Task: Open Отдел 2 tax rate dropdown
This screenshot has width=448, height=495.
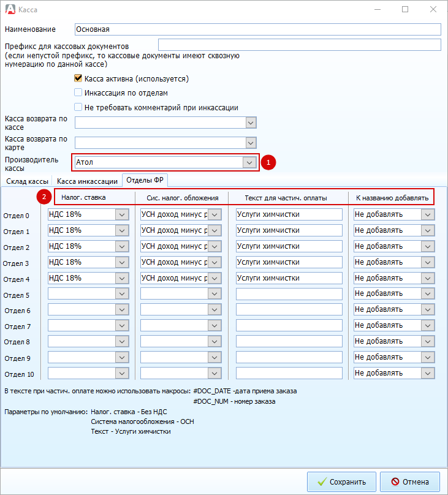Action: point(122,246)
